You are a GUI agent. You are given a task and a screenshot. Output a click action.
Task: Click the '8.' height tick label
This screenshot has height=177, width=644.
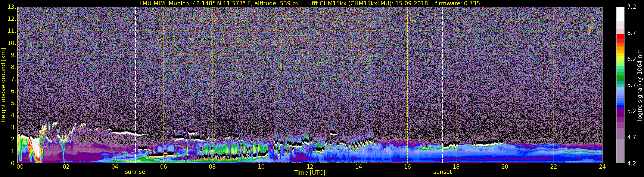click(x=13, y=67)
